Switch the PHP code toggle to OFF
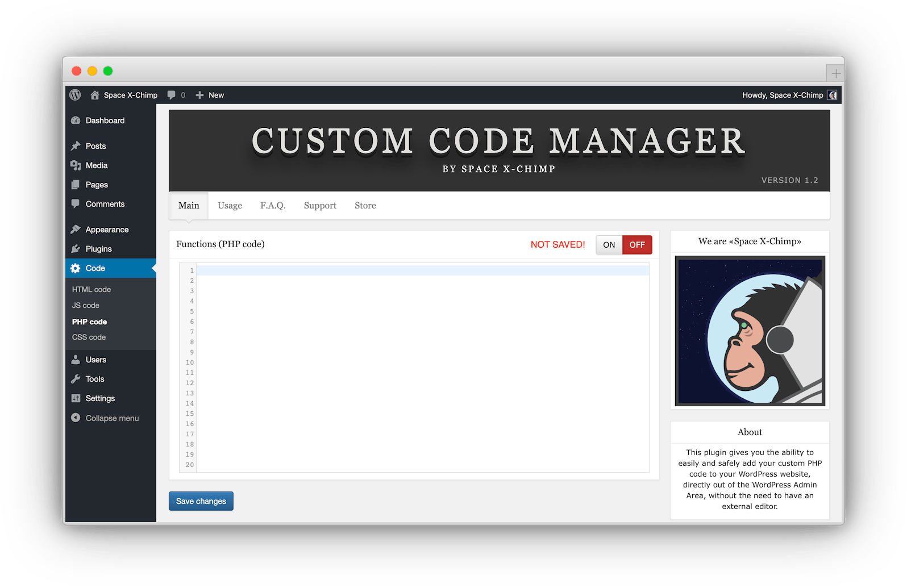Viewport: 907px width, 588px height. tap(637, 245)
